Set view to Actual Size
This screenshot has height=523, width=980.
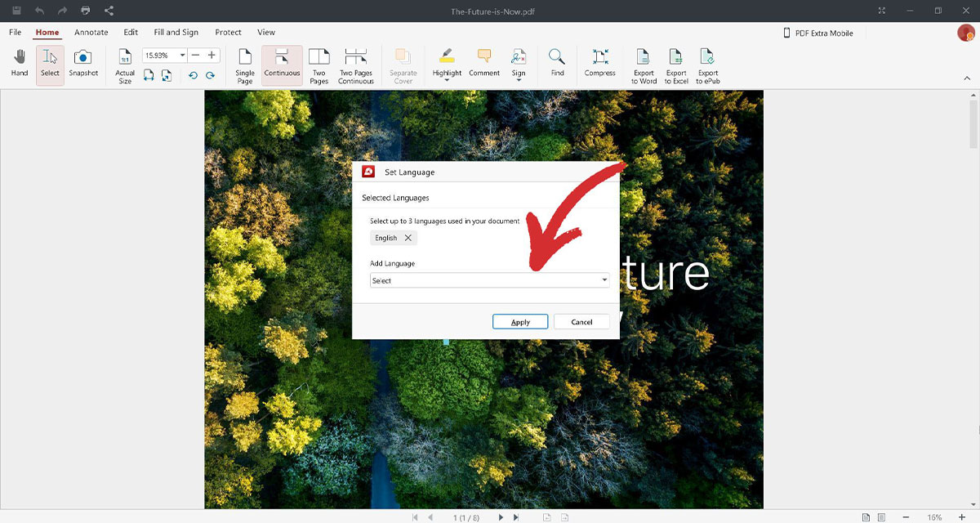125,65
